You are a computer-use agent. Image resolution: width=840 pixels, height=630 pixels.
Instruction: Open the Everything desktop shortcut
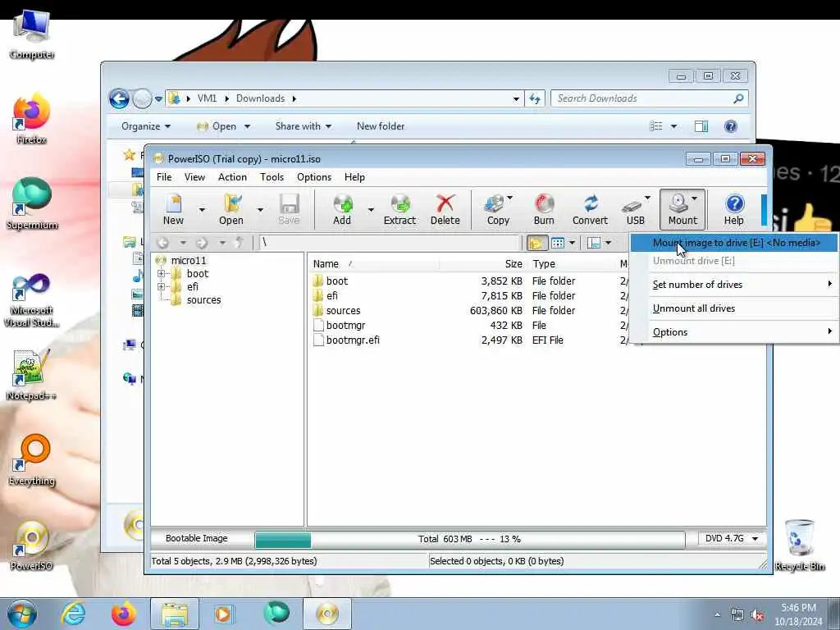point(31,461)
